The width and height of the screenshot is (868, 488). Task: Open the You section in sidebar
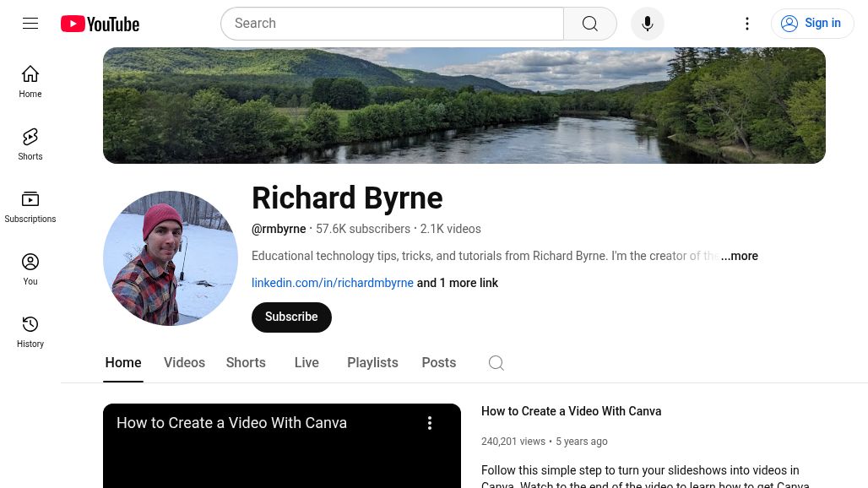tap(30, 268)
